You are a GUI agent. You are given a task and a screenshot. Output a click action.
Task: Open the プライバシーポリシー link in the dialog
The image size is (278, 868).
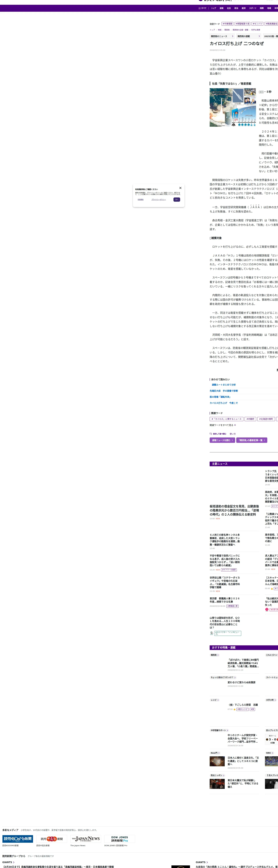point(159,199)
